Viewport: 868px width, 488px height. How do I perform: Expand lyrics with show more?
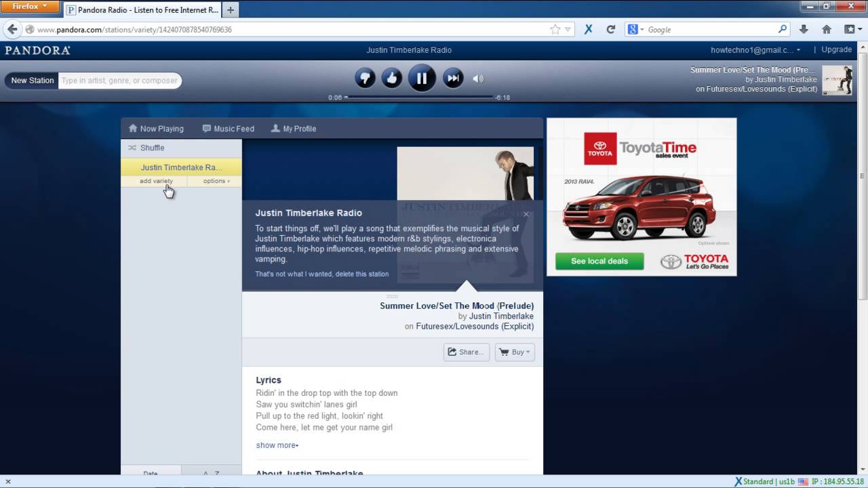(x=277, y=445)
